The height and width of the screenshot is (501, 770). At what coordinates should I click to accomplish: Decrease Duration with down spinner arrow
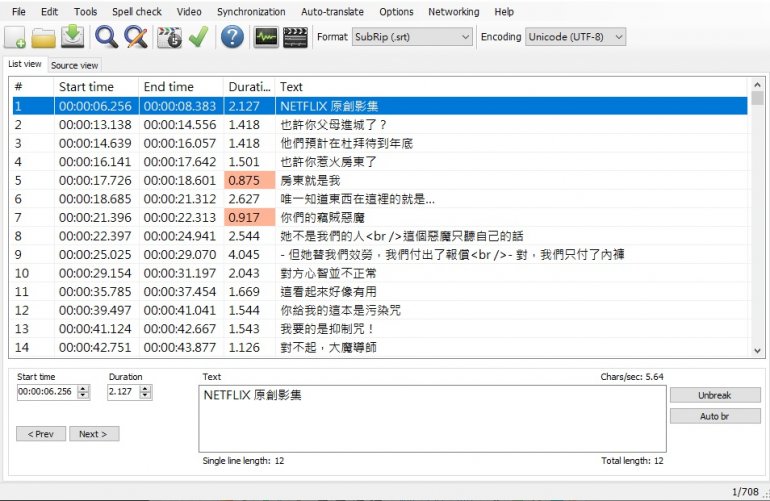145,395
